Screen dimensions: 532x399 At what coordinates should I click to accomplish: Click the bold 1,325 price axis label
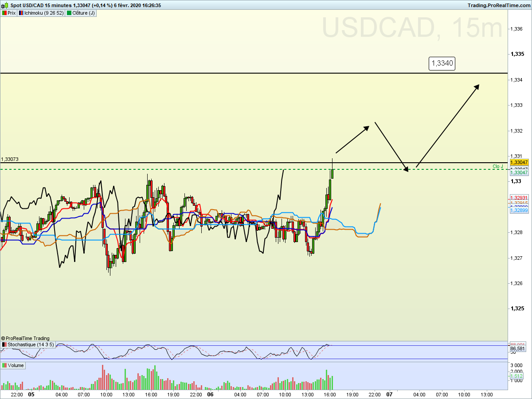click(x=517, y=309)
